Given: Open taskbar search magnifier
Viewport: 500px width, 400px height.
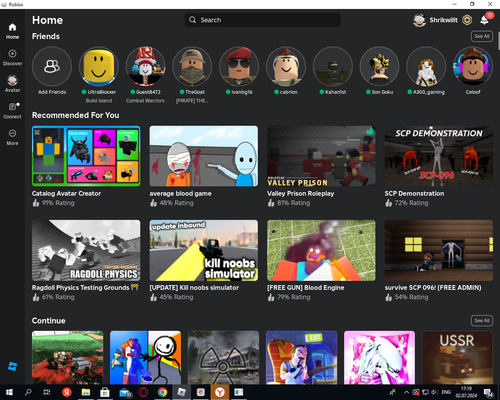Looking at the screenshot, I should (x=28, y=392).
